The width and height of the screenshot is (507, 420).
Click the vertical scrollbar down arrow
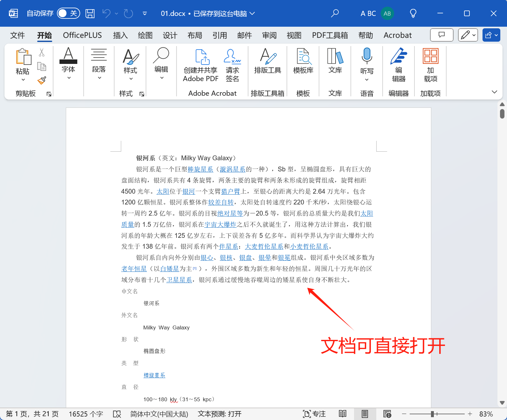point(502,403)
